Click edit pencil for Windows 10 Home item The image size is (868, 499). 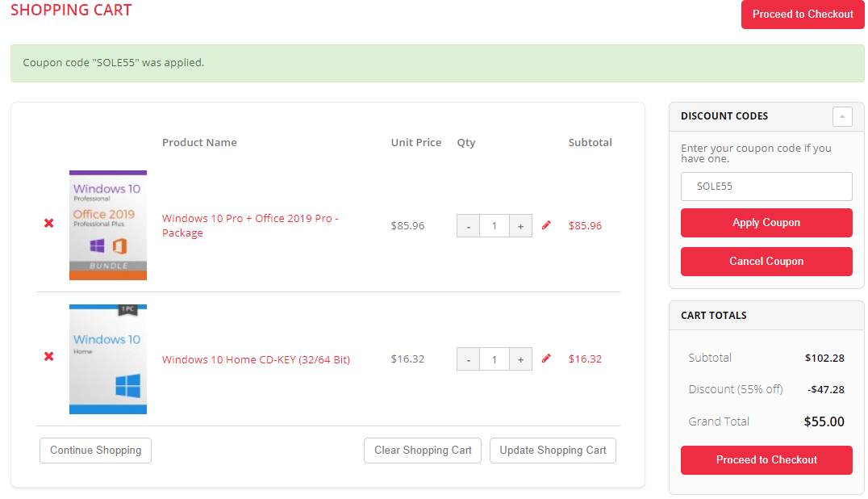[x=546, y=359]
